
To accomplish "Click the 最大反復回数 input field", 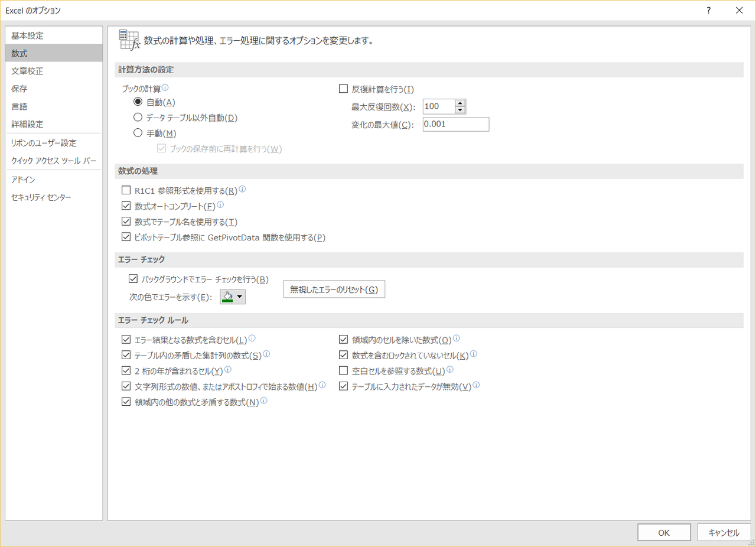I will [x=439, y=106].
